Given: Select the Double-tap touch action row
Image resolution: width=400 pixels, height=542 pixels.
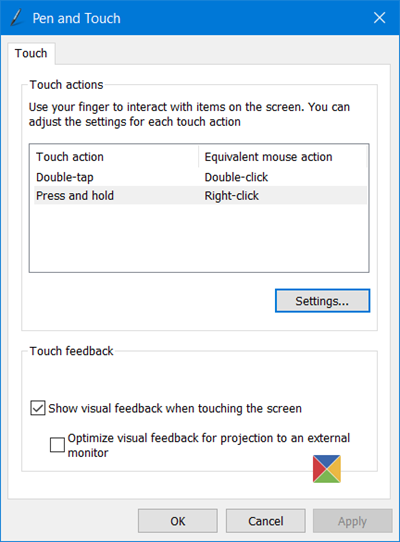Looking at the screenshot, I should tap(200, 177).
